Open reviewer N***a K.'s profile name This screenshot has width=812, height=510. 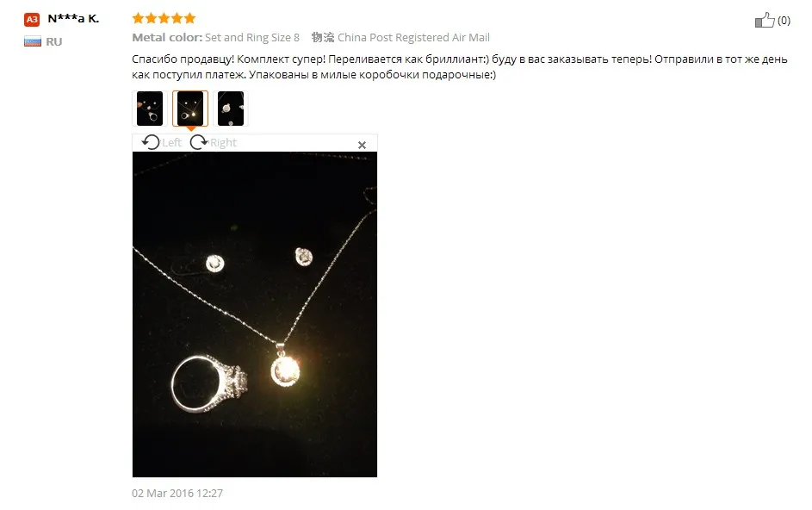click(73, 19)
